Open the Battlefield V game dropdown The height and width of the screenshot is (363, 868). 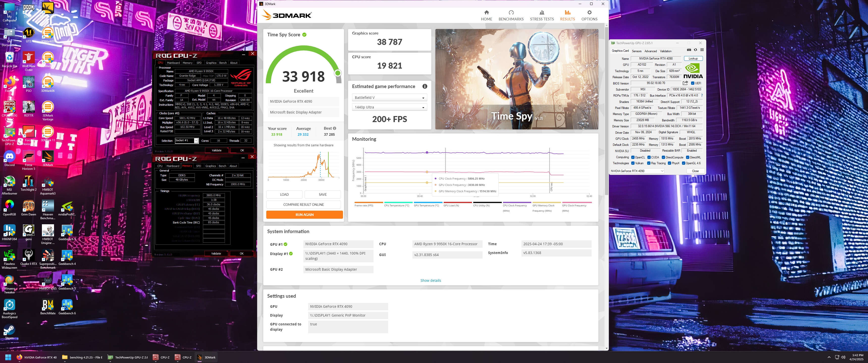click(x=389, y=98)
